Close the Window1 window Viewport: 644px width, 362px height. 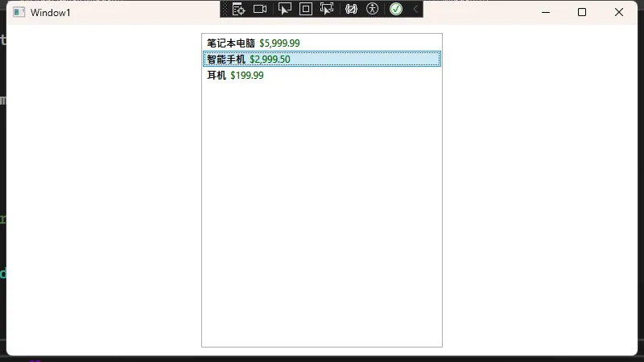click(619, 12)
